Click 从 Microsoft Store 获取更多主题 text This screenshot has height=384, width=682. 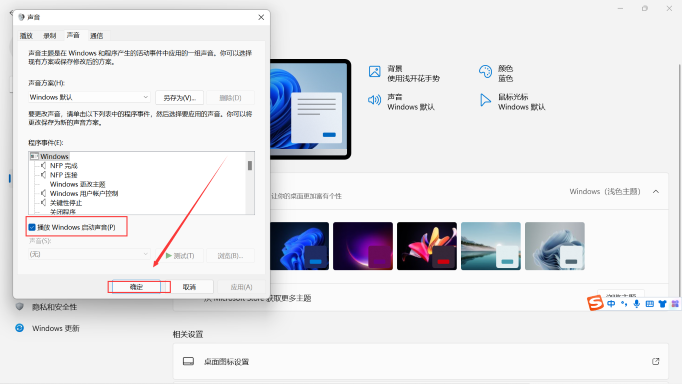tap(258, 298)
